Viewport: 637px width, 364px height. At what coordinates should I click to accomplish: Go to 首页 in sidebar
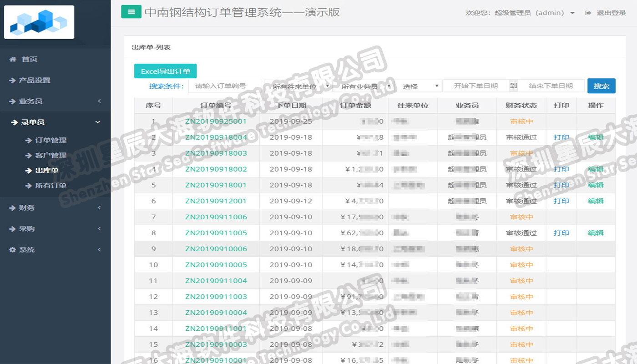(x=30, y=59)
